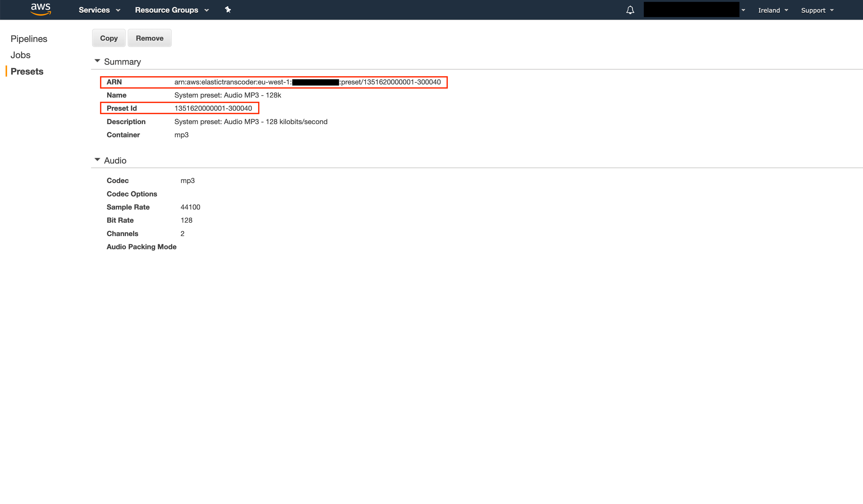
Task: Select Presets in the sidebar
Action: pos(27,72)
